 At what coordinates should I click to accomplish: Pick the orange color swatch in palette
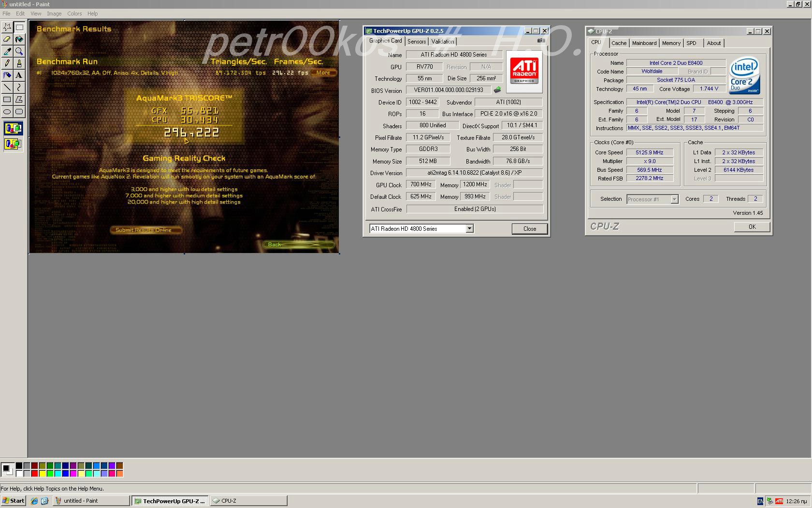click(x=119, y=474)
